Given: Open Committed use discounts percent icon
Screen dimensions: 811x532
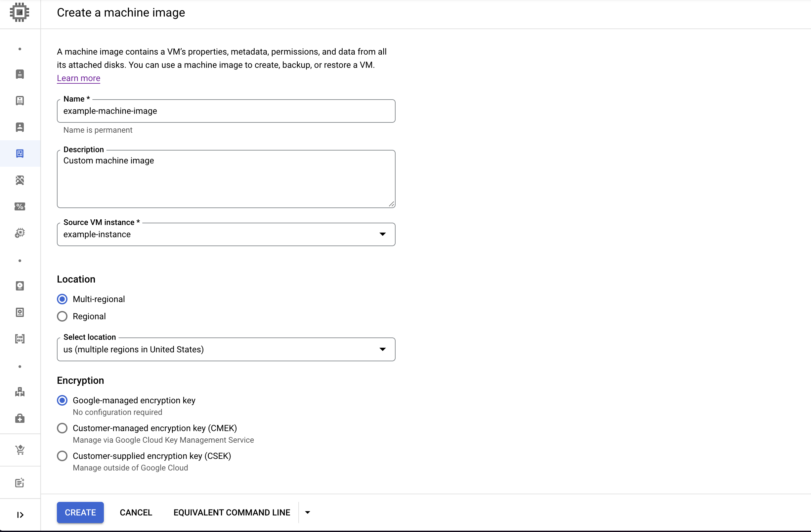Looking at the screenshot, I should [20, 206].
